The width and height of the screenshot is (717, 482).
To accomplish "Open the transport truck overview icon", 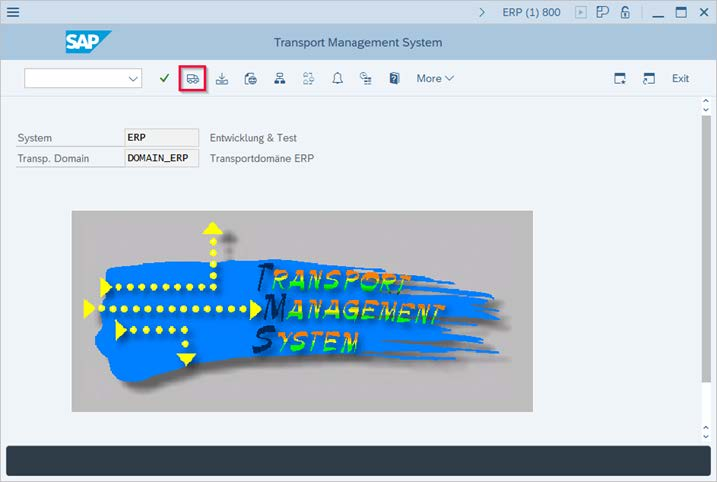I will 193,78.
